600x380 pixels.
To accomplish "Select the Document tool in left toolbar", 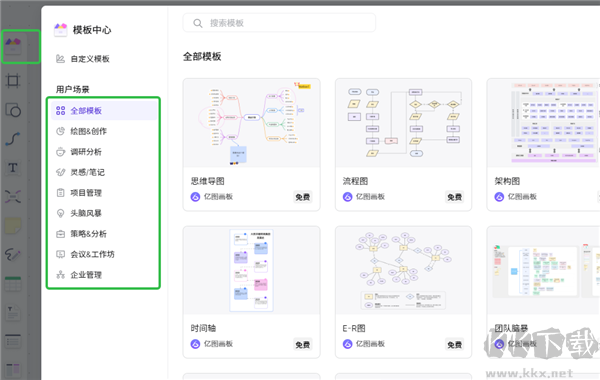I will click(x=13, y=313).
